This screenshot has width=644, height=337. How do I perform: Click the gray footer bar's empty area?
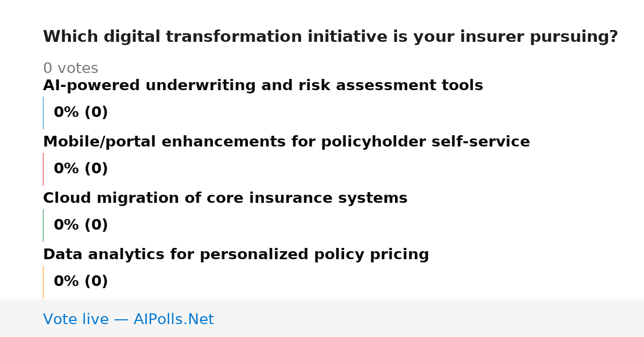(x=429, y=318)
